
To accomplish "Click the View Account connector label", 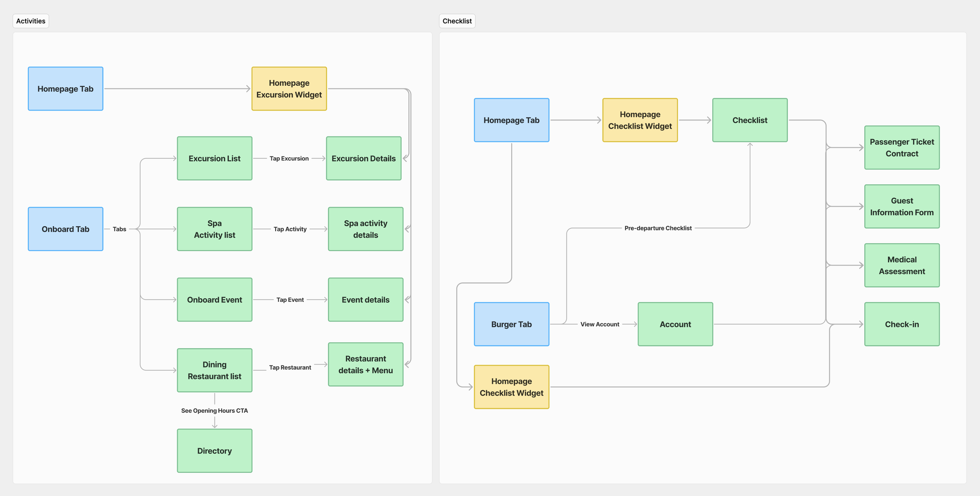I will point(600,324).
